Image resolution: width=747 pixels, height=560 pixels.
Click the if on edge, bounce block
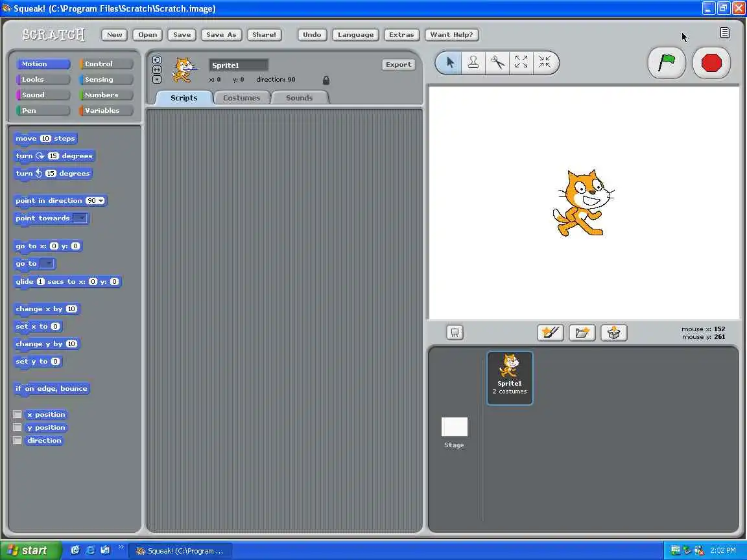(x=51, y=389)
